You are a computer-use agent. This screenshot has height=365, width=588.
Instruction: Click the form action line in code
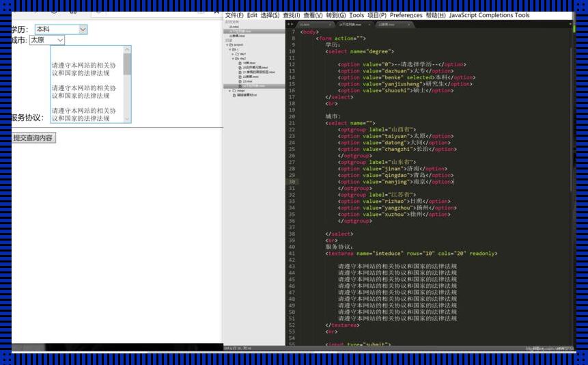click(341, 38)
